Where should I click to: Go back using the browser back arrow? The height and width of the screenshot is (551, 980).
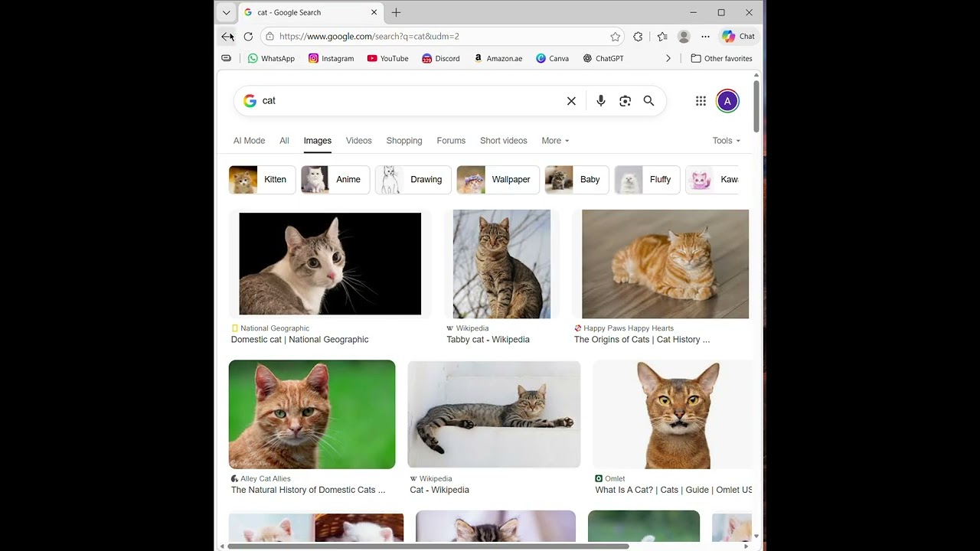click(226, 36)
